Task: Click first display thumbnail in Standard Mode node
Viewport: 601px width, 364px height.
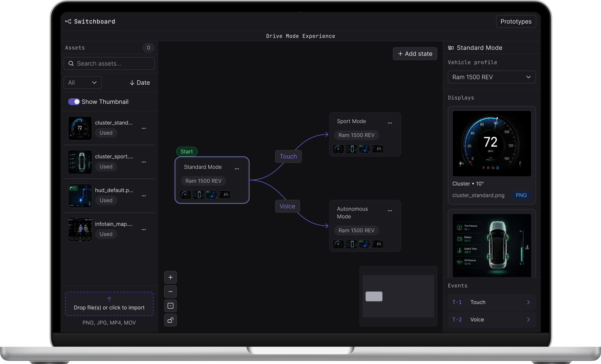Action: coord(185,195)
